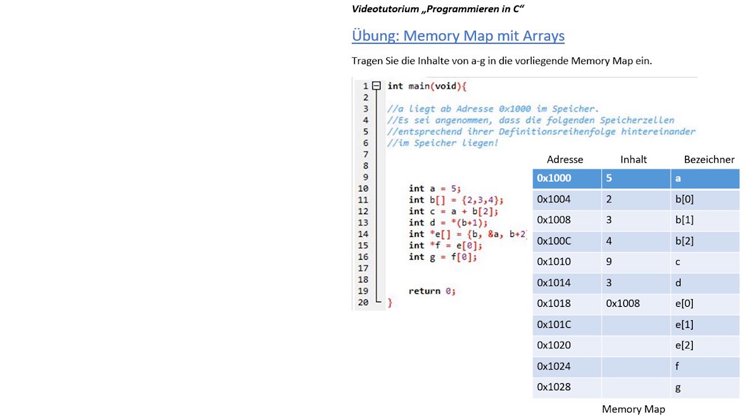The width and height of the screenshot is (747, 420).
Task: Click the empty Inhalt cell for e[1]
Action: click(x=635, y=324)
